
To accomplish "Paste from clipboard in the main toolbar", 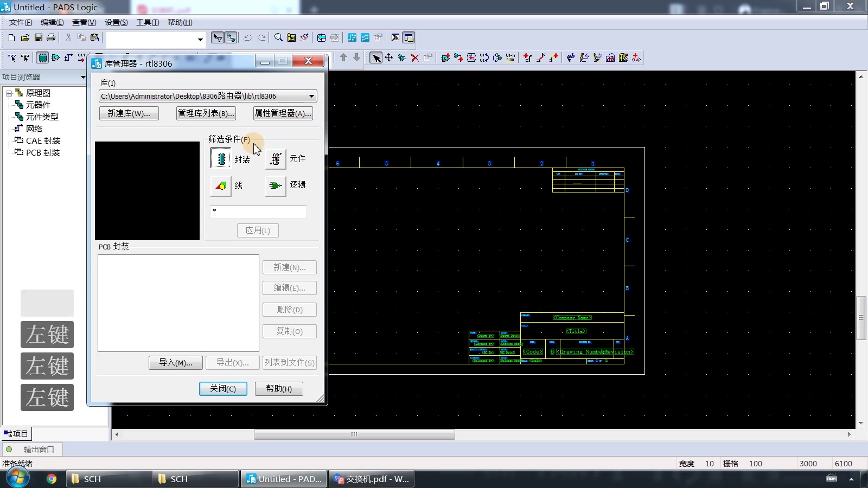I will pyautogui.click(x=94, y=38).
